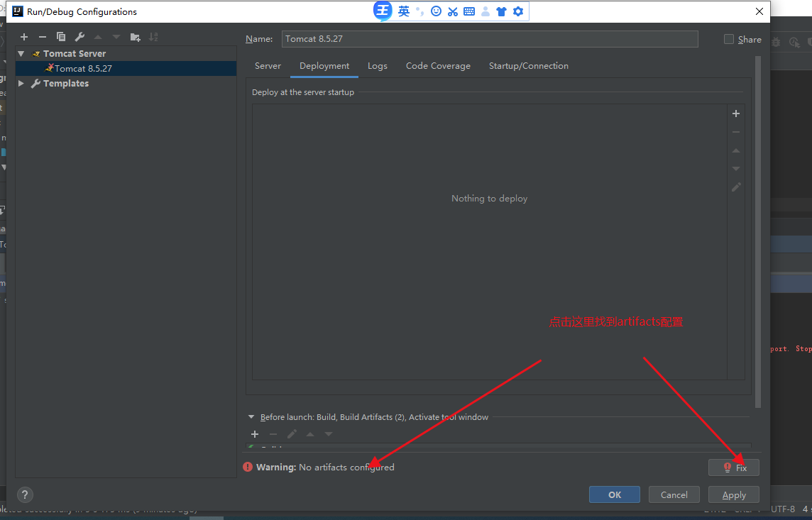Collapse the Tomcat Server tree node
Viewport: 812px width, 520px height.
click(x=21, y=53)
